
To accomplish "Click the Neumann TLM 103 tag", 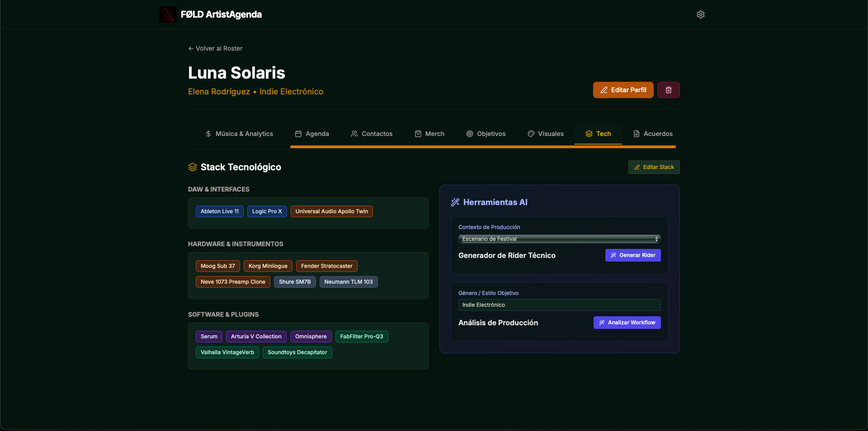I will click(x=349, y=282).
